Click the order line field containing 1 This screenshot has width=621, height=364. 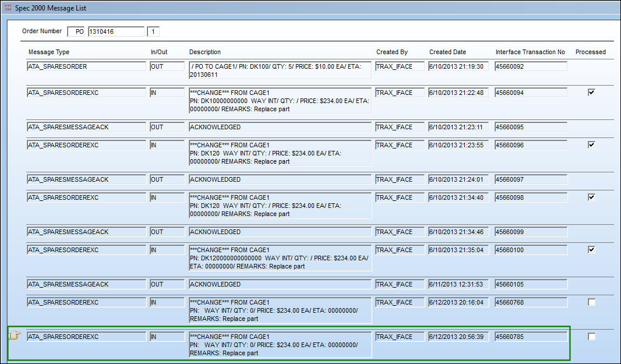click(153, 31)
